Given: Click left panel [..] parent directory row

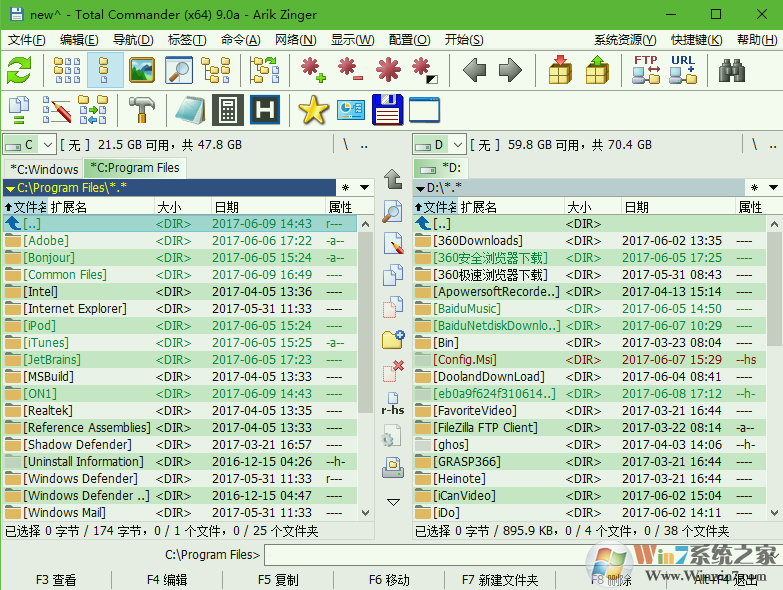Looking at the screenshot, I should point(180,224).
